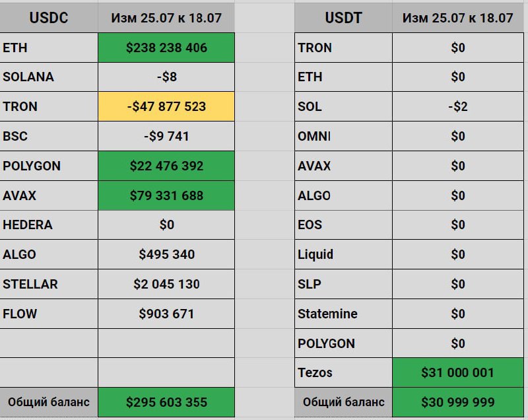Select the BSC value -$9 741

(166, 136)
